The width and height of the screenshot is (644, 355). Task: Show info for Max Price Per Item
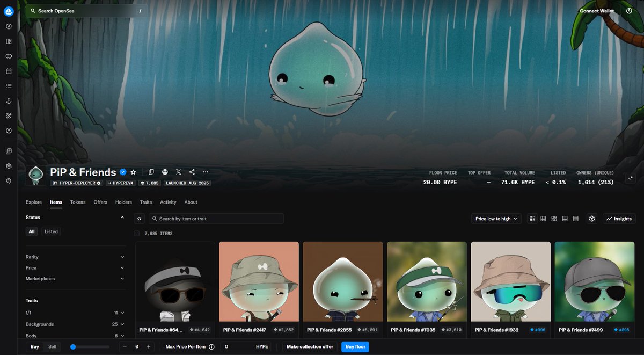[211, 347]
